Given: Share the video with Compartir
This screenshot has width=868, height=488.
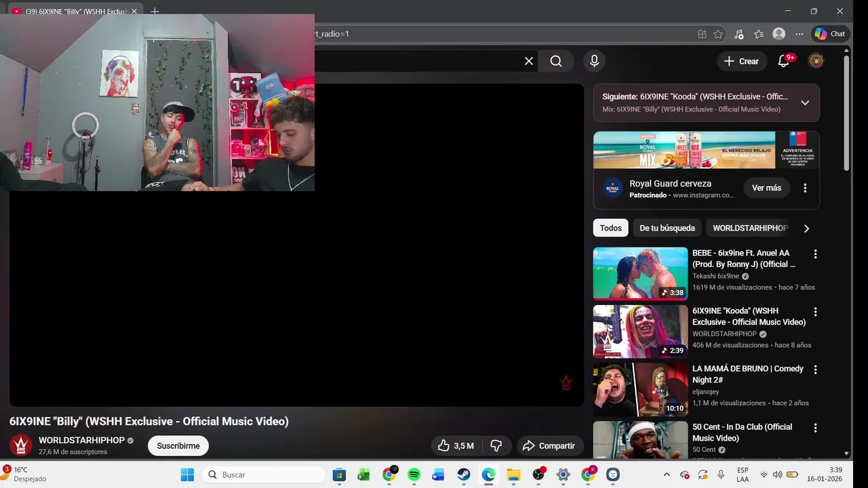Looking at the screenshot, I should point(549,446).
